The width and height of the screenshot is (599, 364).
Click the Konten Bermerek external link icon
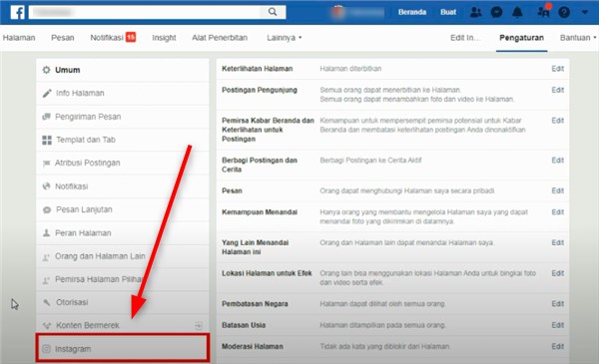199,325
